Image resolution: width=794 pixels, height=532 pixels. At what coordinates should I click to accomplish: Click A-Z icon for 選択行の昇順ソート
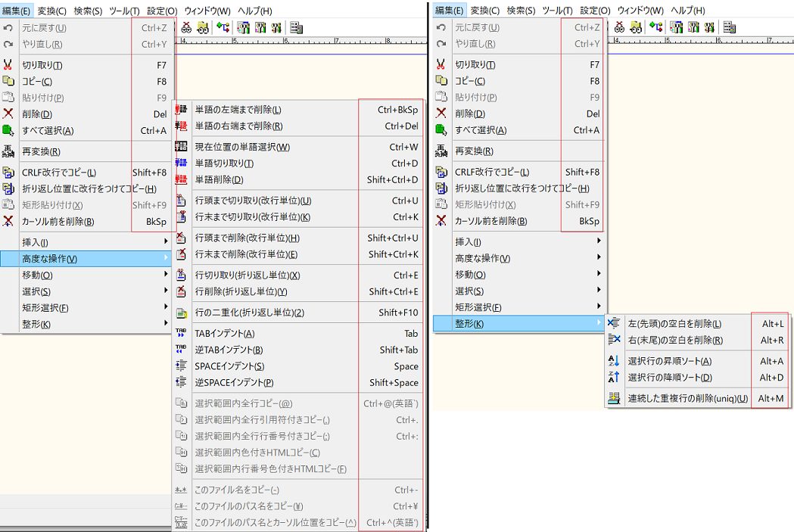tap(614, 360)
